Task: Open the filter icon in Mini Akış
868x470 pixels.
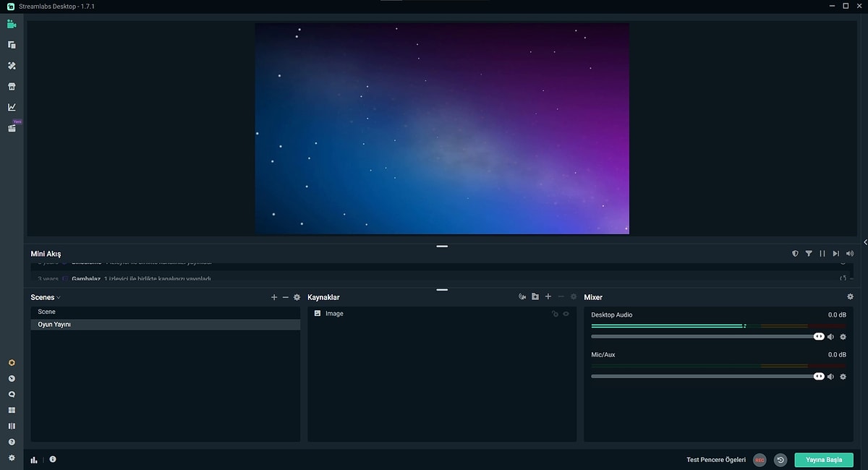Action: (809, 253)
